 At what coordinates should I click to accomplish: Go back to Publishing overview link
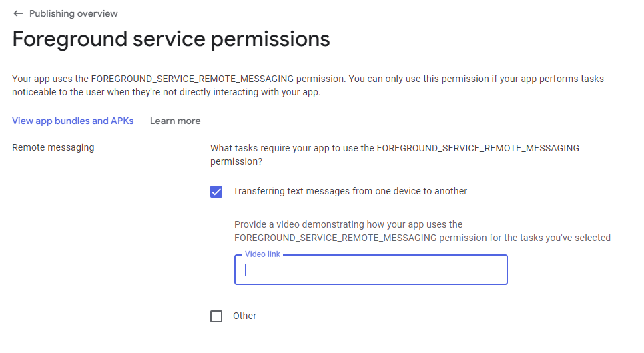click(x=73, y=13)
